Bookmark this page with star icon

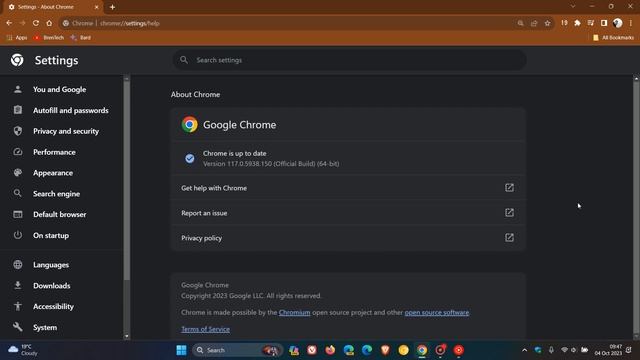click(547, 23)
